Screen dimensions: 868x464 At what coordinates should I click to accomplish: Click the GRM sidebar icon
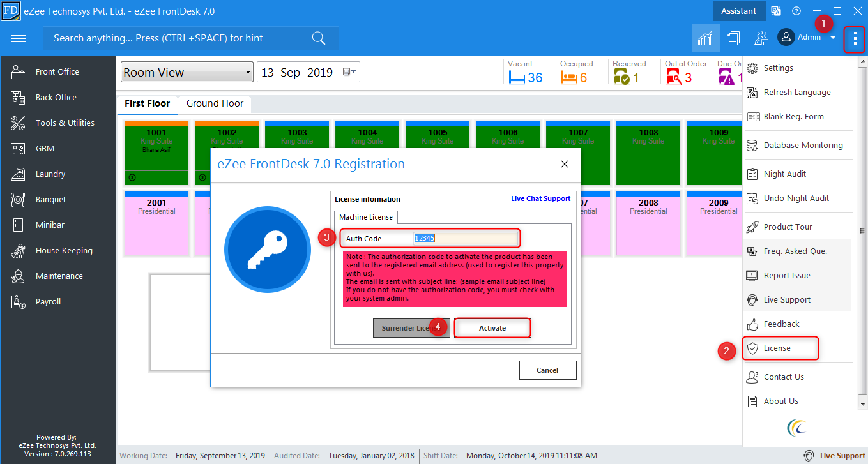17,149
